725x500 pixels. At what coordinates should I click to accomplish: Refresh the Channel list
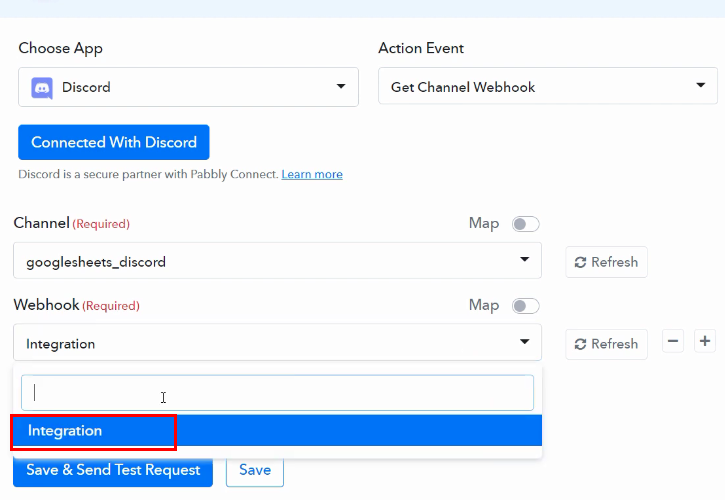coord(606,262)
